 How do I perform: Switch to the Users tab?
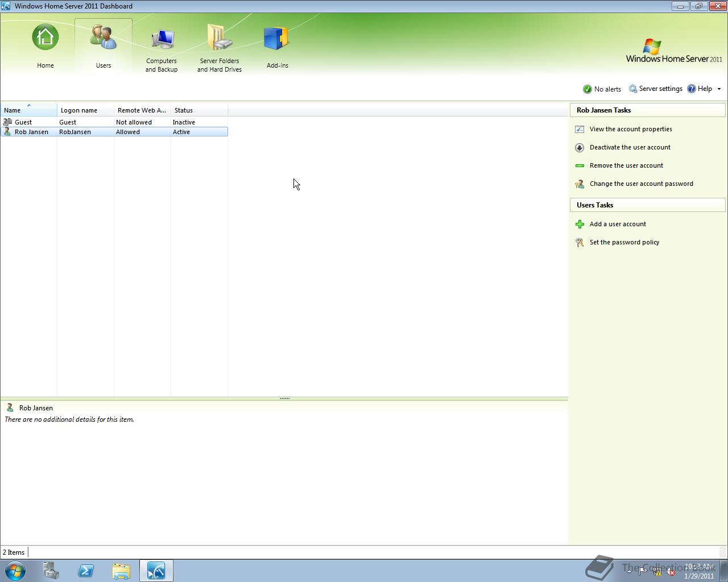(x=104, y=47)
